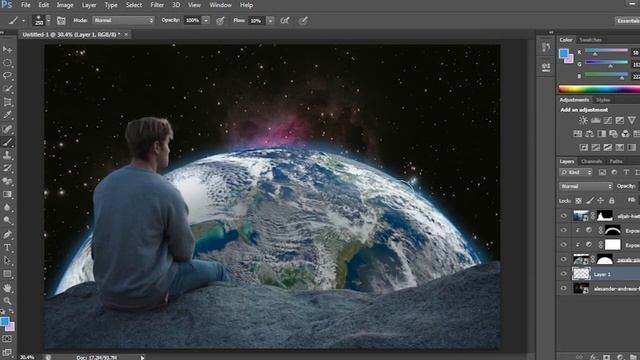Screen dimensions: 640x360
Task: Close the Untitled-1 document tab
Action: click(x=126, y=35)
